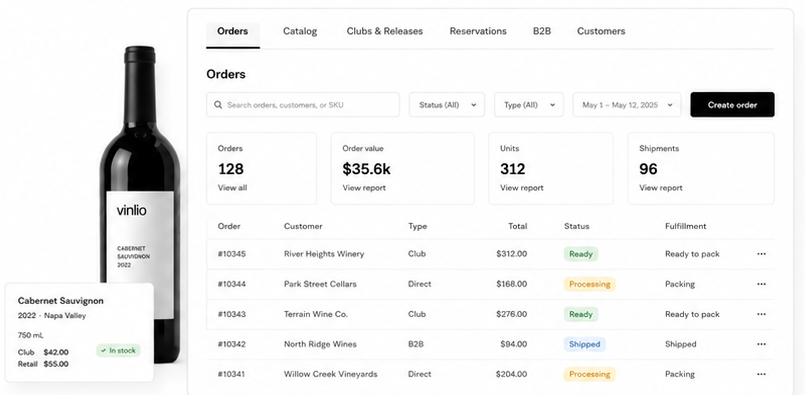Screen dimensions: 805x395
Task: Click the 312 units count
Action: 512,169
